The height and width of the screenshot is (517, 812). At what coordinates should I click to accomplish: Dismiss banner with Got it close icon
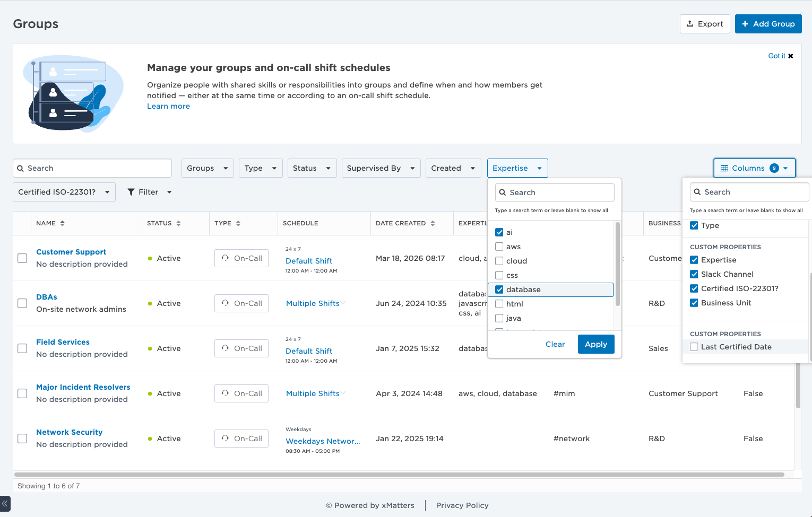click(x=790, y=56)
